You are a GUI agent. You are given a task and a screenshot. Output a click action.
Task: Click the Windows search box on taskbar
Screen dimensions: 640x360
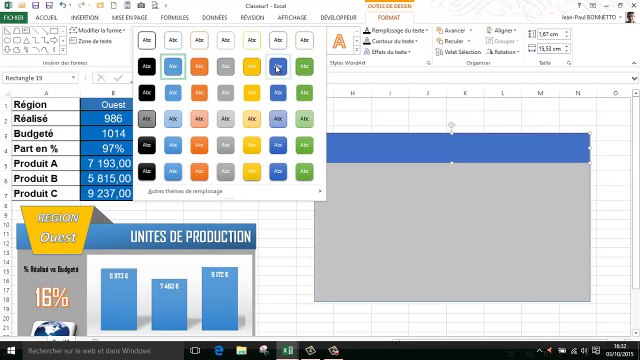point(102,351)
